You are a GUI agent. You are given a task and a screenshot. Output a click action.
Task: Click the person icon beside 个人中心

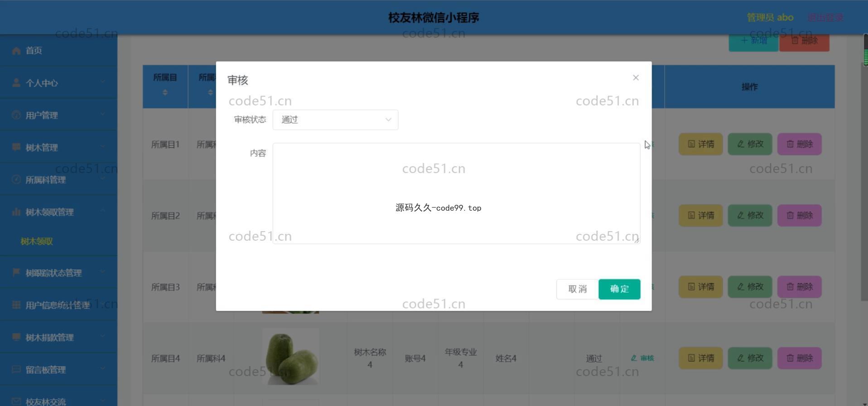(x=16, y=82)
